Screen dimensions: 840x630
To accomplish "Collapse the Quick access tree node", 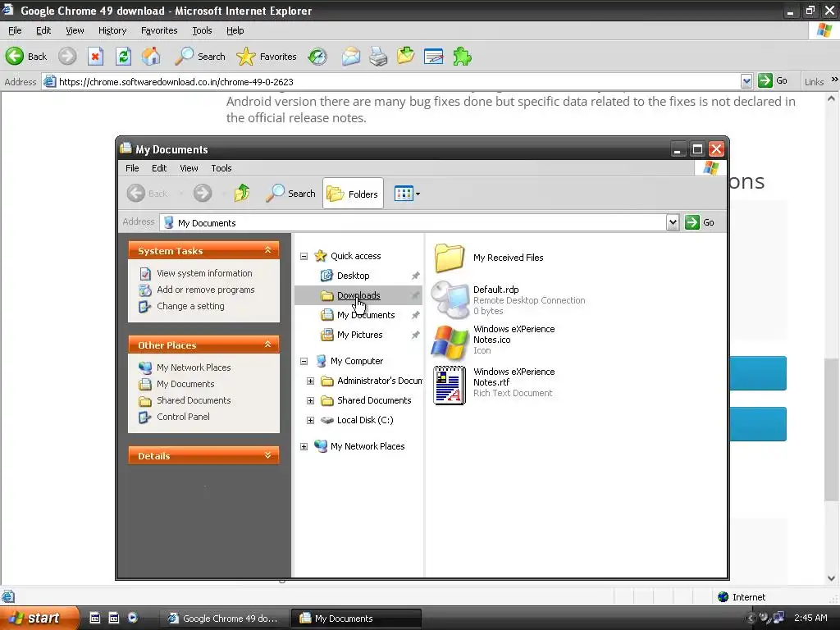I will [304, 256].
